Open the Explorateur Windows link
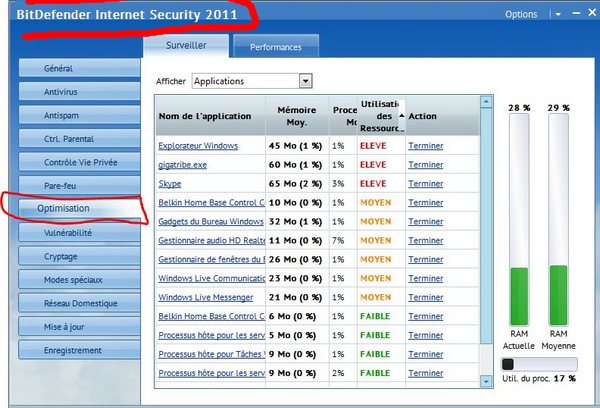The width and height of the screenshot is (600, 408). click(x=198, y=146)
